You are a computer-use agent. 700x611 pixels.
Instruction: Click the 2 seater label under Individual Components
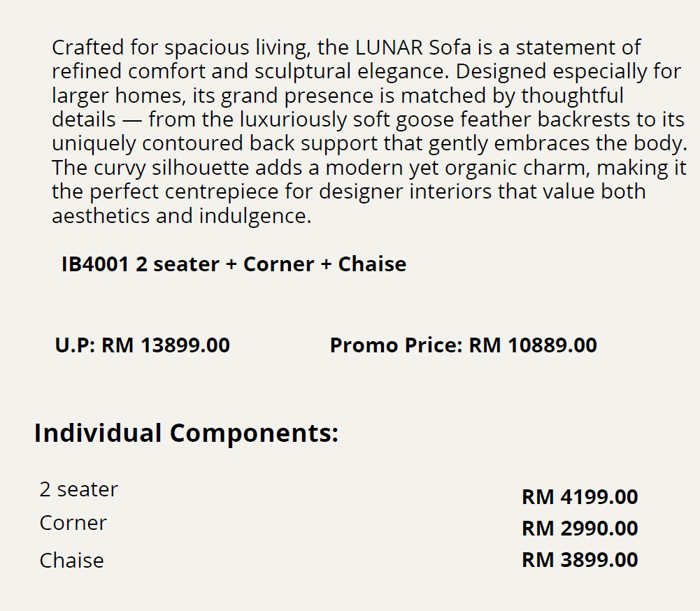[x=78, y=489]
